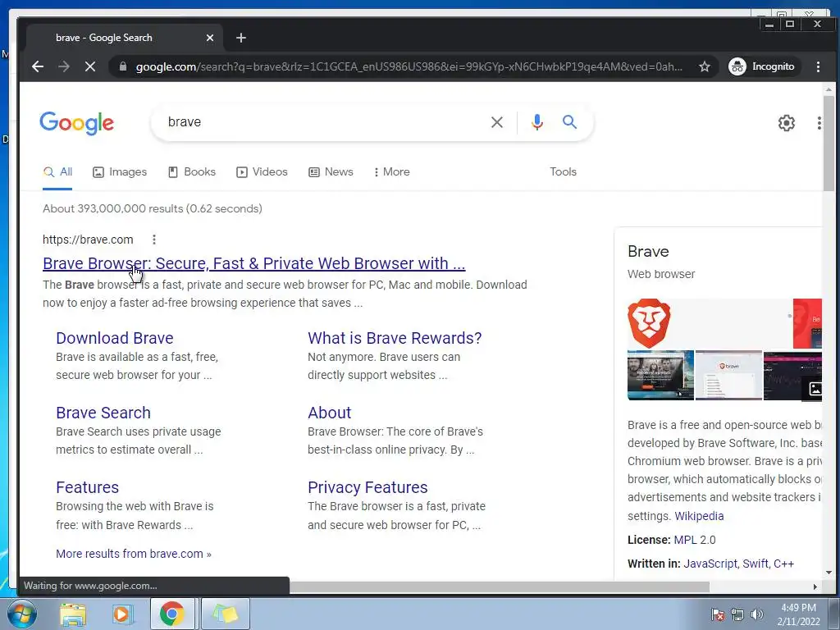Open the About sitelink

[x=330, y=413]
